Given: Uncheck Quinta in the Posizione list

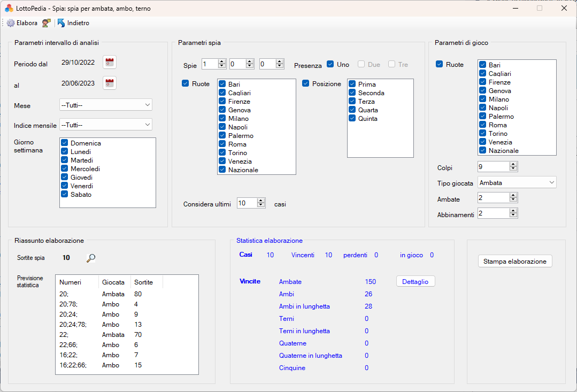Looking at the screenshot, I should [352, 118].
